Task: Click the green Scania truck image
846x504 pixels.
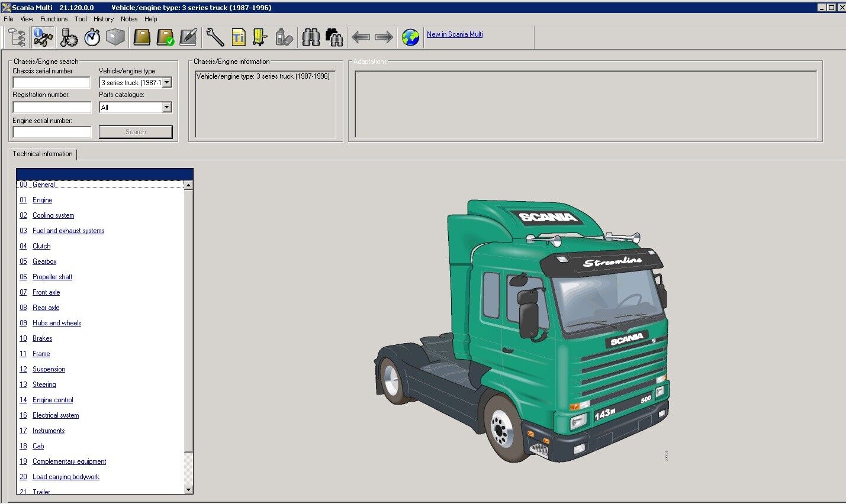Action: pos(522,331)
